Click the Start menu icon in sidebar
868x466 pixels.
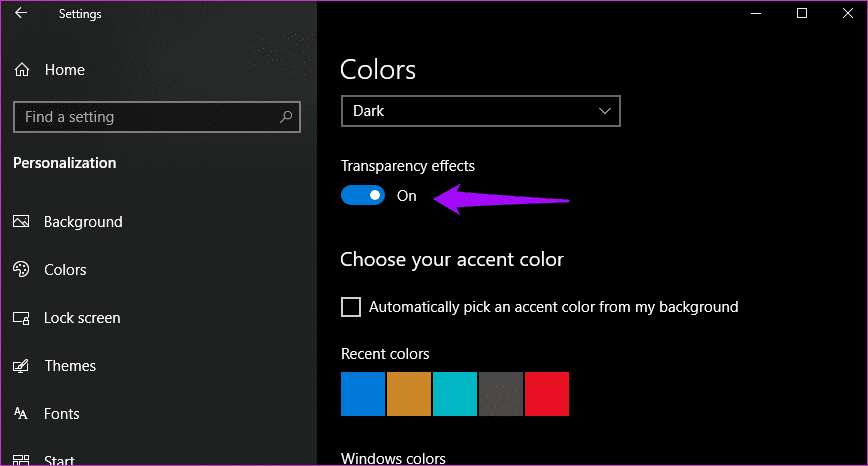pos(21,460)
